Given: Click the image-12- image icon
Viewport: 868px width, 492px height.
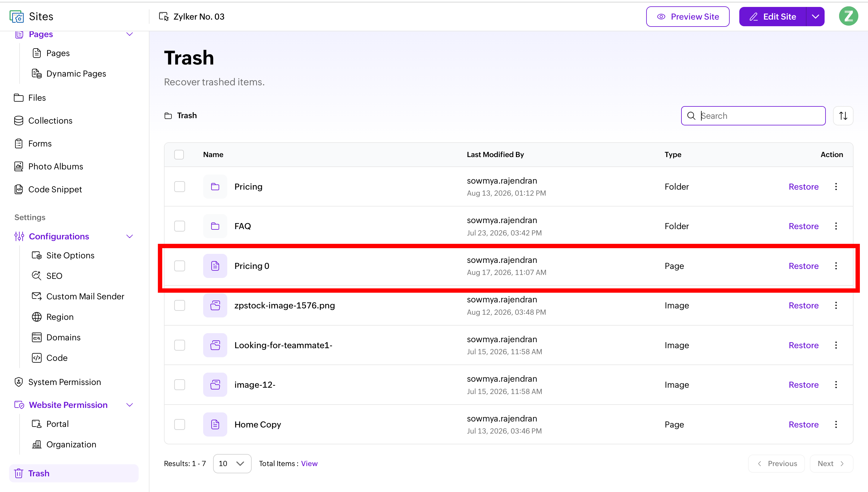Looking at the screenshot, I should click(x=215, y=385).
